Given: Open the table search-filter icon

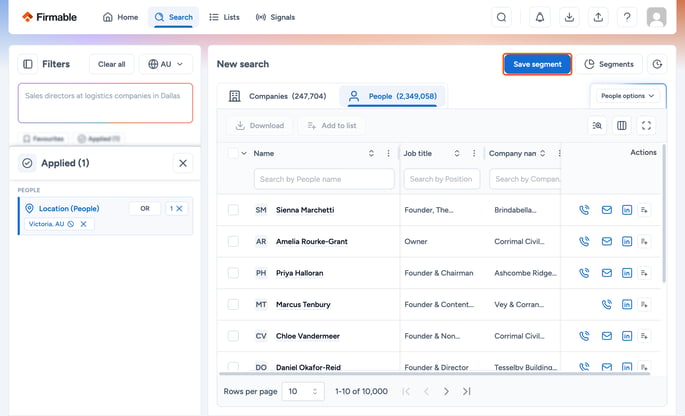Looking at the screenshot, I should [x=597, y=126].
